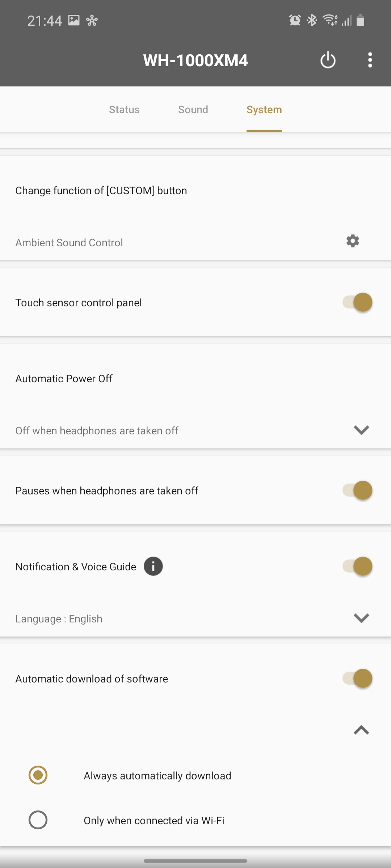
Task: Expand the Automatic Power Off dropdown
Action: [361, 430]
